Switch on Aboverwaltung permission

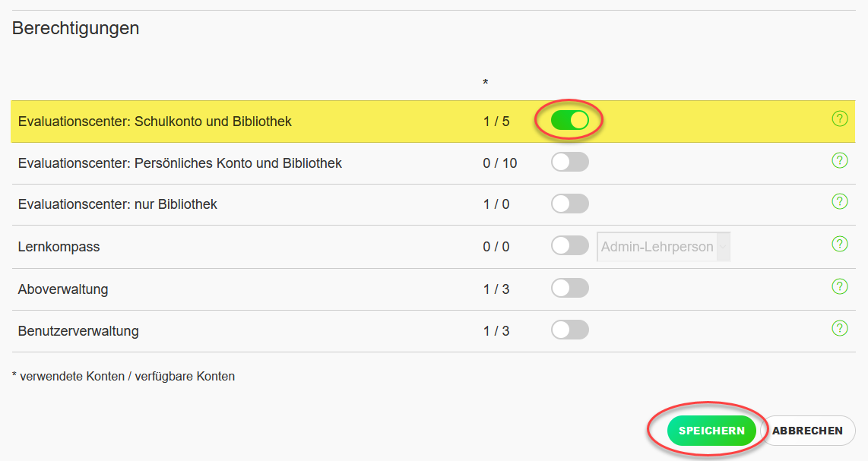coord(569,288)
